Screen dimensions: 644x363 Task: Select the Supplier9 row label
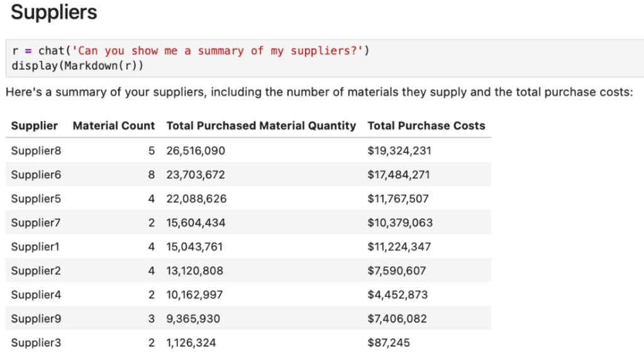click(x=36, y=319)
